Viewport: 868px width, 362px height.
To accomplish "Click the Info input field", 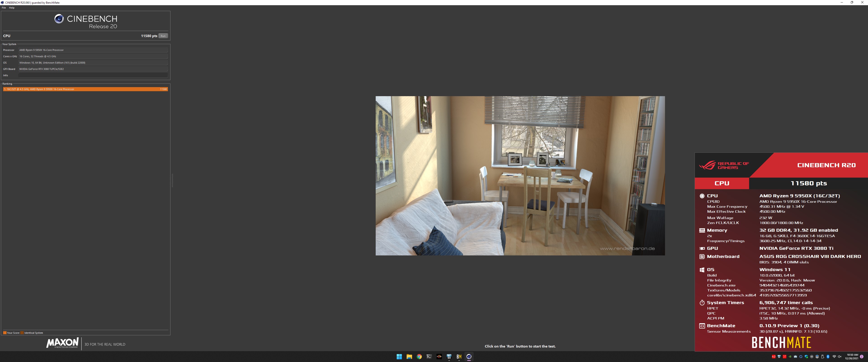I will point(93,75).
